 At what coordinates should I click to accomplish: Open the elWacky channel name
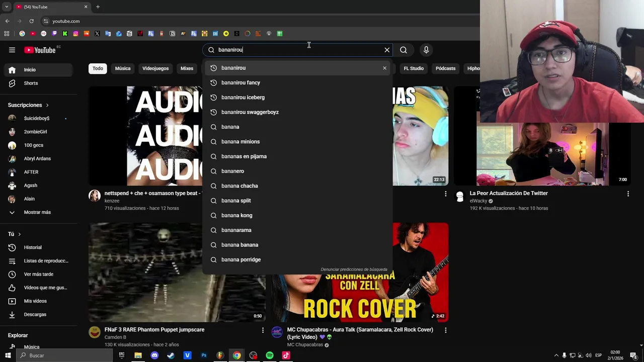click(x=478, y=201)
